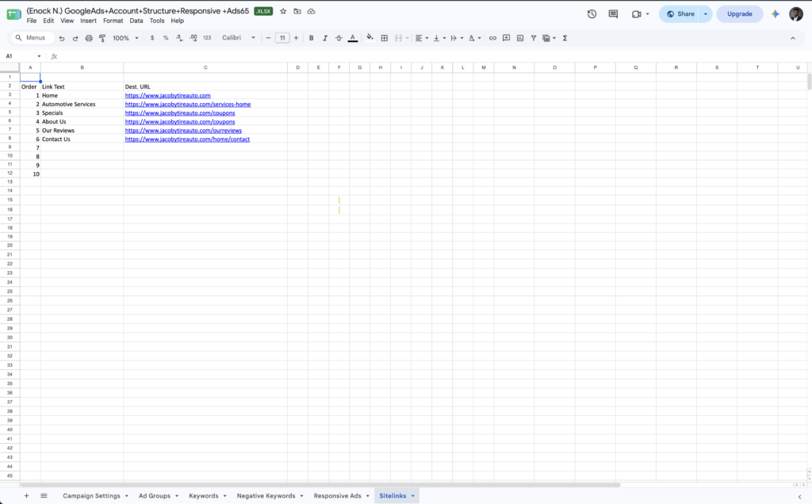Screen dimensions: 812x504
Task: Click the Menus search box
Action: (32, 38)
